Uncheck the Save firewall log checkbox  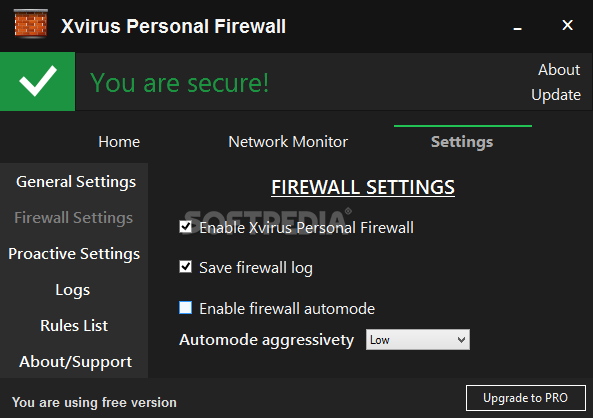click(x=185, y=267)
